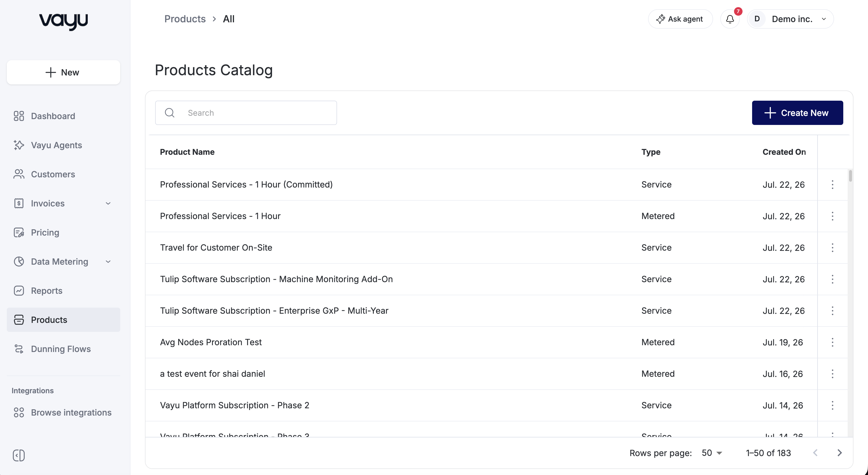Image resolution: width=868 pixels, height=475 pixels.
Task: Click the search magnifier icon
Action: coord(169,113)
